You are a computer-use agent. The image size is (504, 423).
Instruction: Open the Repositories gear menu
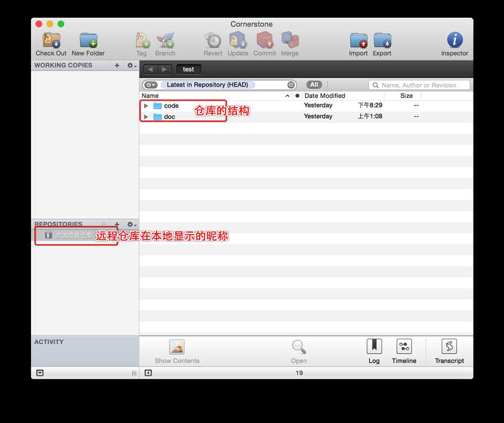point(132,224)
